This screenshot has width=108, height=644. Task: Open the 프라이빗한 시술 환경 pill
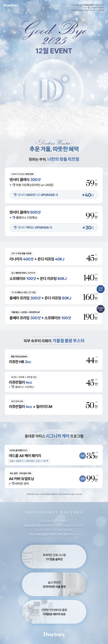pos(54,584)
